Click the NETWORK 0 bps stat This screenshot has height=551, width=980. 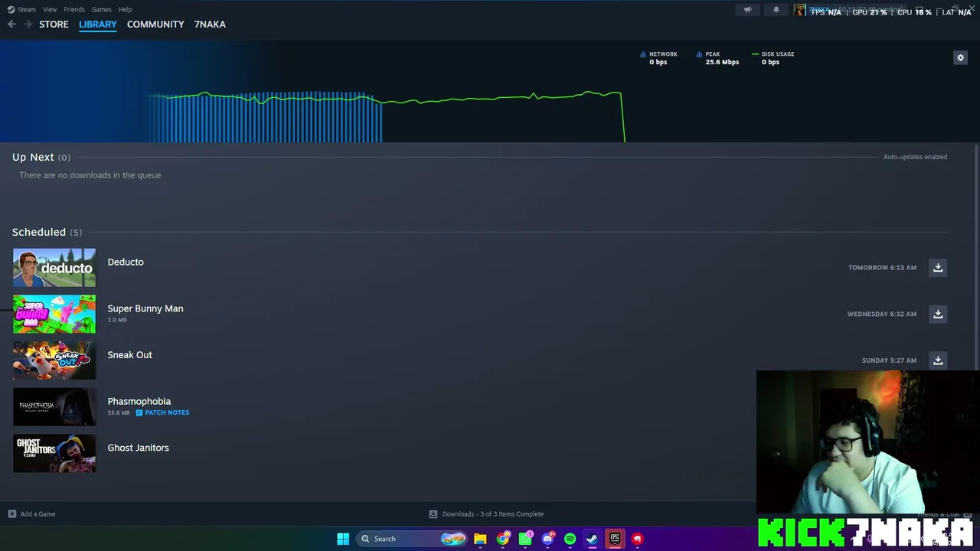tap(658, 58)
